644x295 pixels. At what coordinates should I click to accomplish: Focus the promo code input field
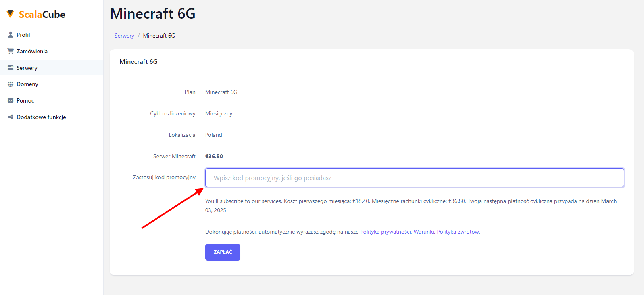415,178
